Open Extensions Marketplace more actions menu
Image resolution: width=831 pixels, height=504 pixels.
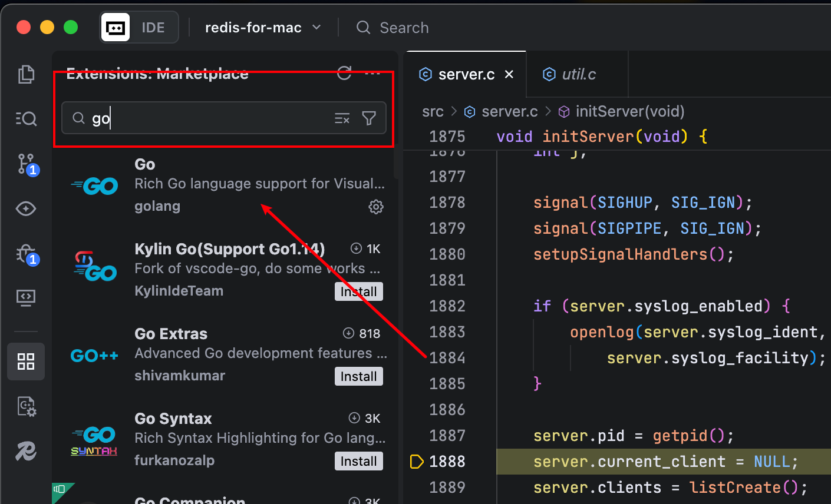372,73
